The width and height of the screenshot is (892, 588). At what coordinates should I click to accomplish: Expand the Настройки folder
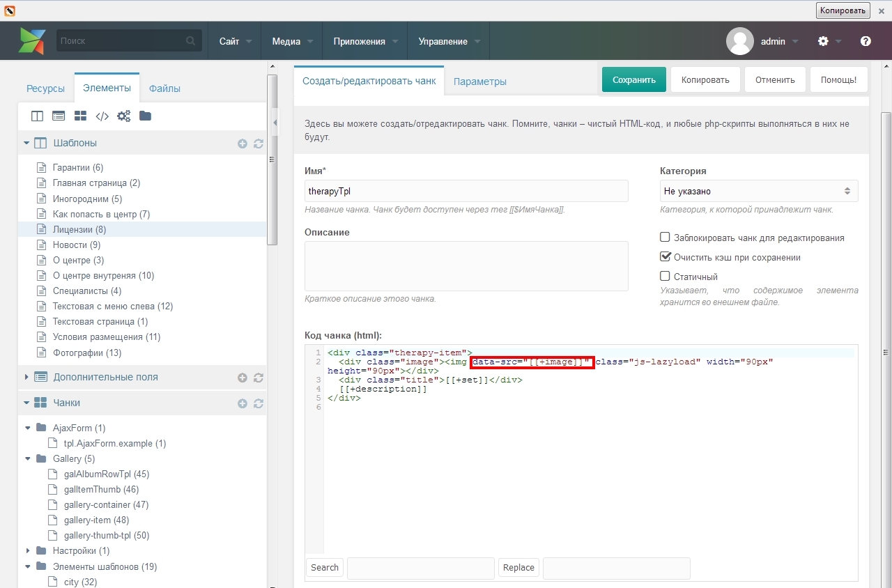coord(29,550)
